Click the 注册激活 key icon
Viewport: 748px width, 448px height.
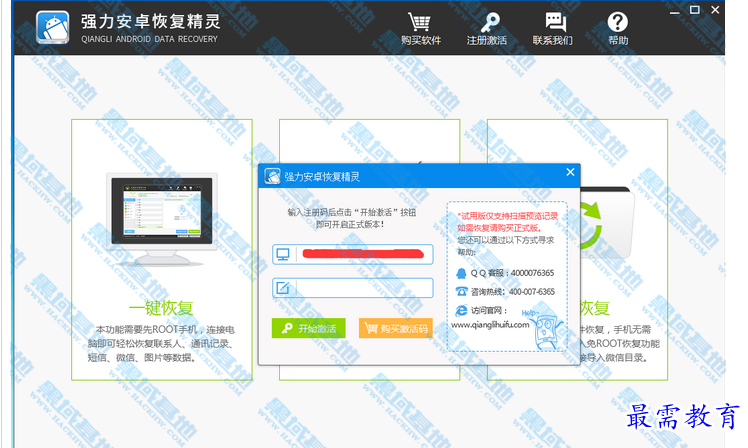pos(488,22)
